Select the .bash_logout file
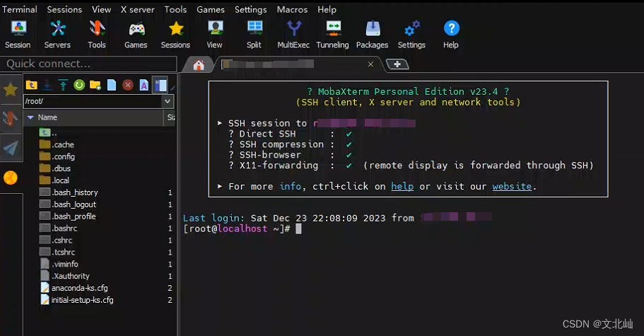Screen dimensions: 644x336 tap(68, 204)
